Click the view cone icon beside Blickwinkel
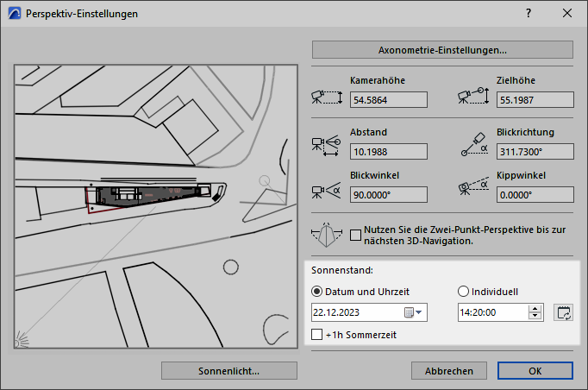The image size is (588, 390). tap(326, 191)
